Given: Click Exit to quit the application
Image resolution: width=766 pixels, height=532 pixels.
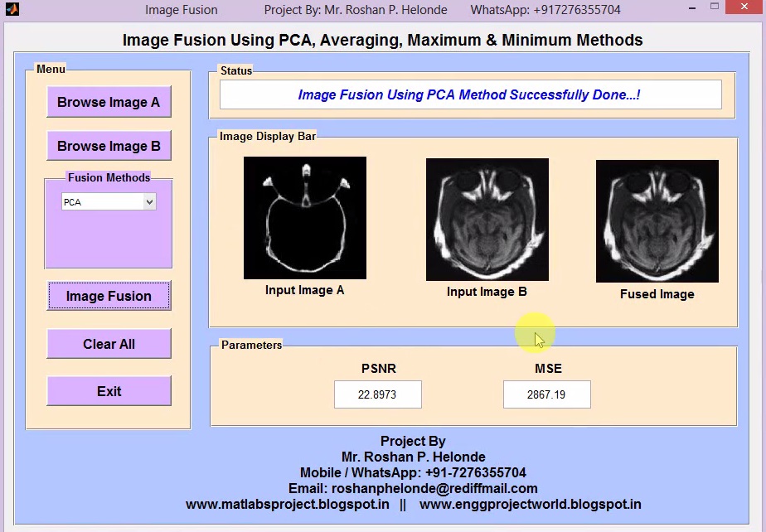Looking at the screenshot, I should click(109, 390).
